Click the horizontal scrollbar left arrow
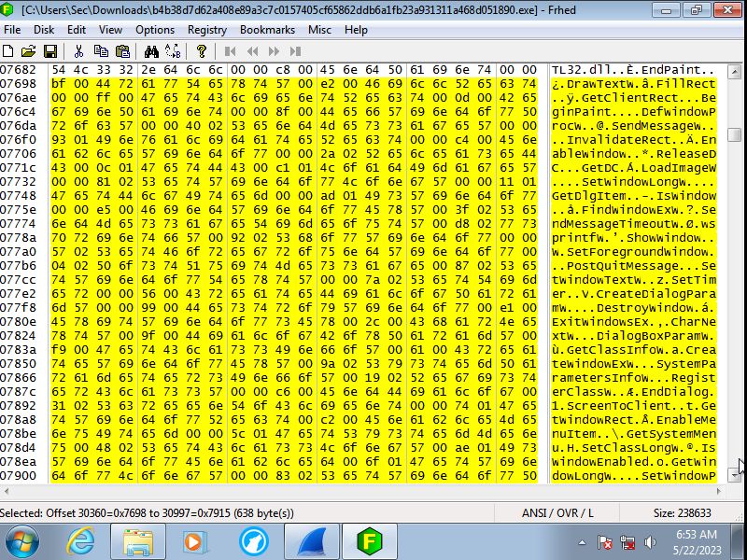The height and width of the screenshot is (560, 747). point(6,491)
